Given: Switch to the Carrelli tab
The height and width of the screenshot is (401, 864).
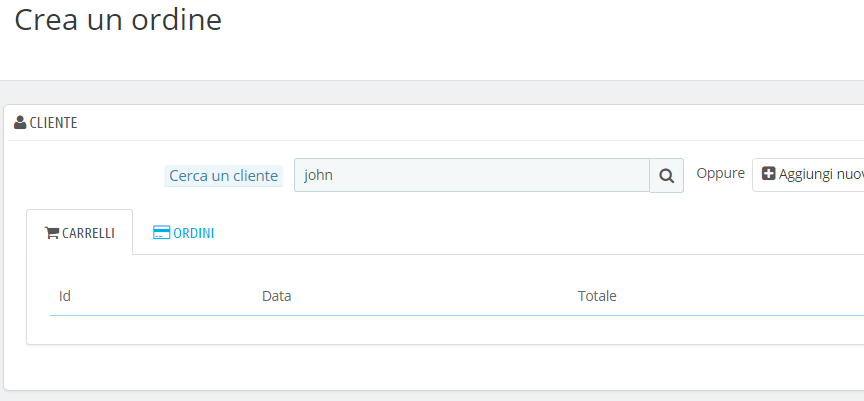Looking at the screenshot, I should pos(80,233).
